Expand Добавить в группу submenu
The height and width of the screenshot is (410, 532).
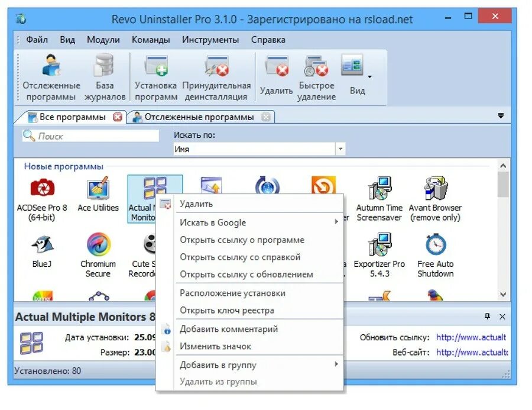pos(249,365)
